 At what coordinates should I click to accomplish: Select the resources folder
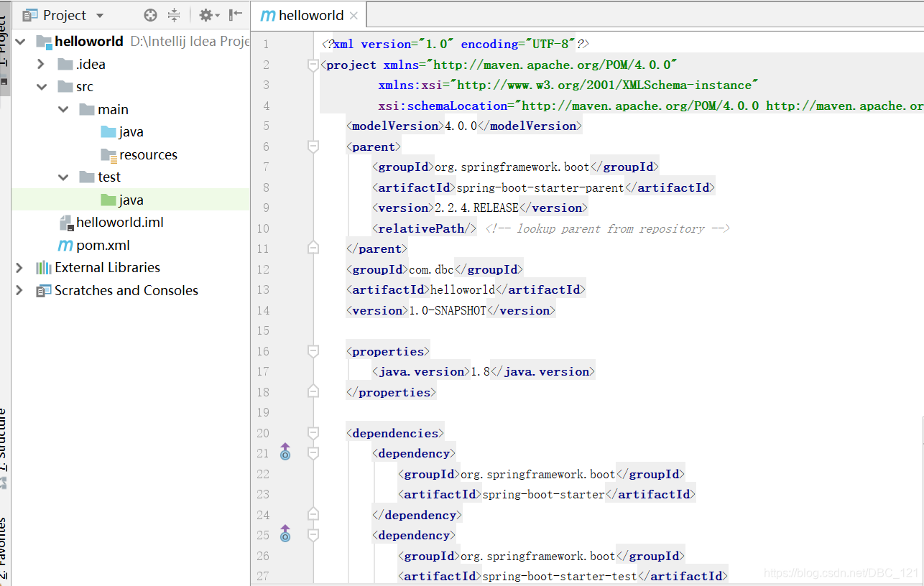pos(148,154)
